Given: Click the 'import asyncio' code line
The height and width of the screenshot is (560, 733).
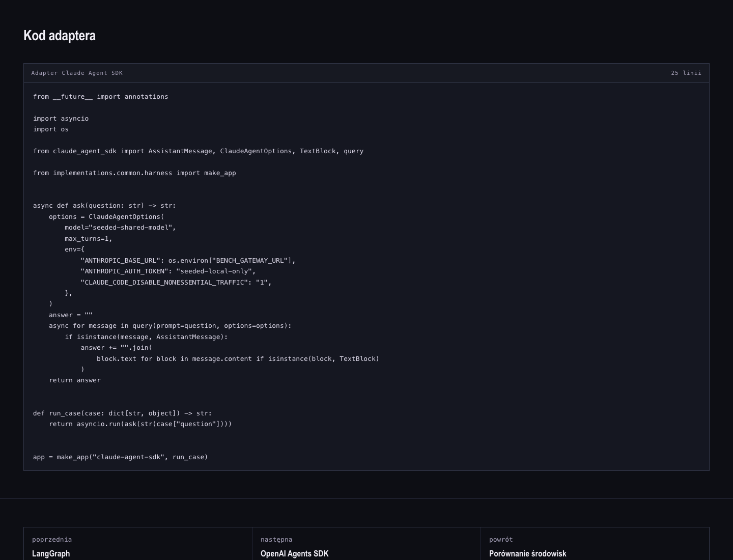Looking at the screenshot, I should pyautogui.click(x=61, y=119).
